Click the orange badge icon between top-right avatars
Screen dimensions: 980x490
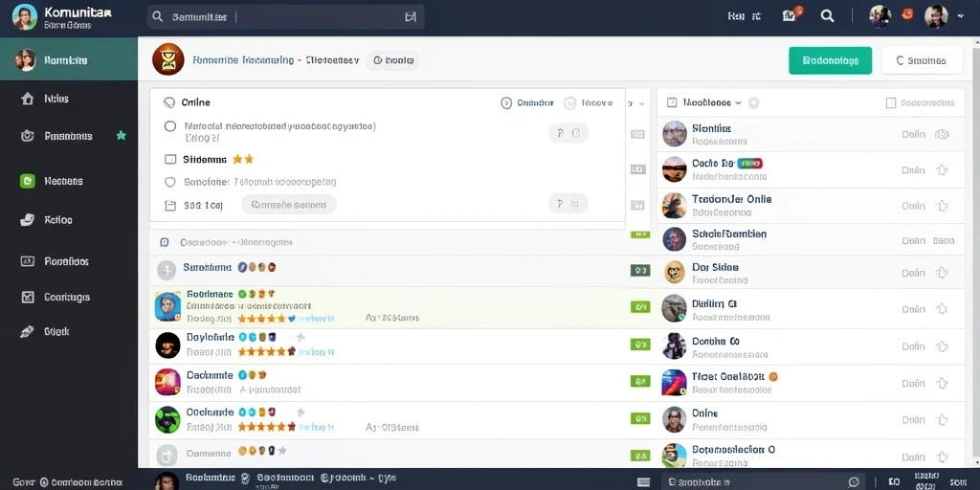[x=908, y=14]
